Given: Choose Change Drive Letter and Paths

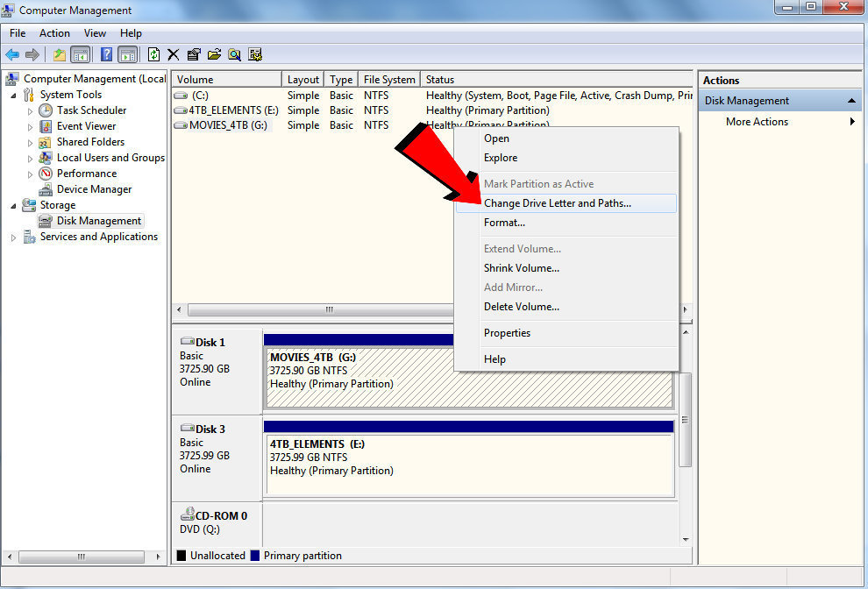Looking at the screenshot, I should pos(566,203).
